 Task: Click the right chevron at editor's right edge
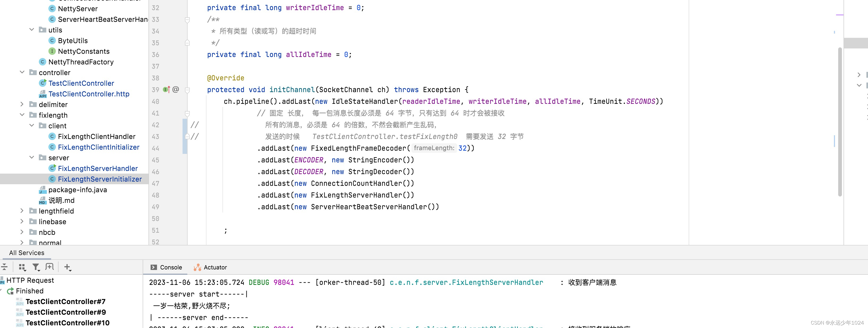coord(859,75)
